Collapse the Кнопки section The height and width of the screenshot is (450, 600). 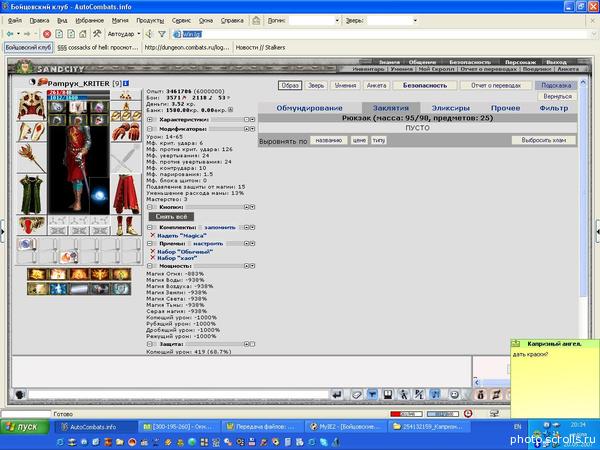coord(150,207)
